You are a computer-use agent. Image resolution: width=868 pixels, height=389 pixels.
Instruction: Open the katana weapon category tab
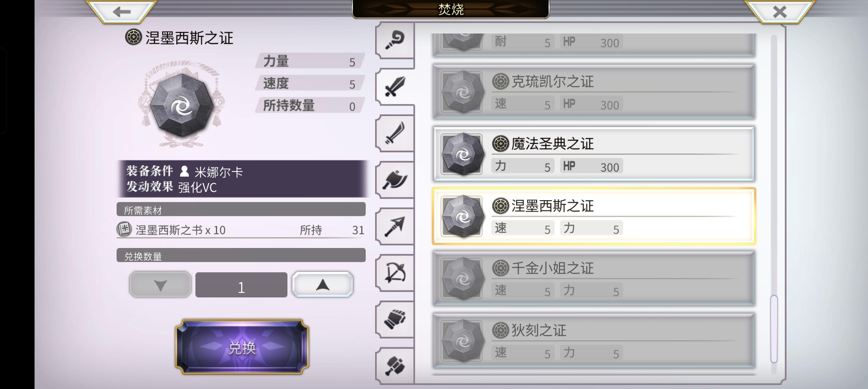(395, 134)
